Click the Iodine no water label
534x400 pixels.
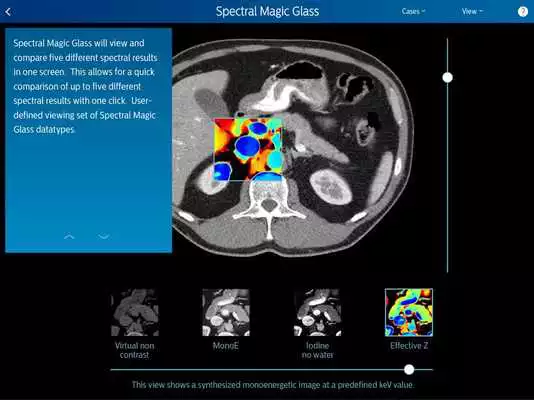tap(317, 350)
